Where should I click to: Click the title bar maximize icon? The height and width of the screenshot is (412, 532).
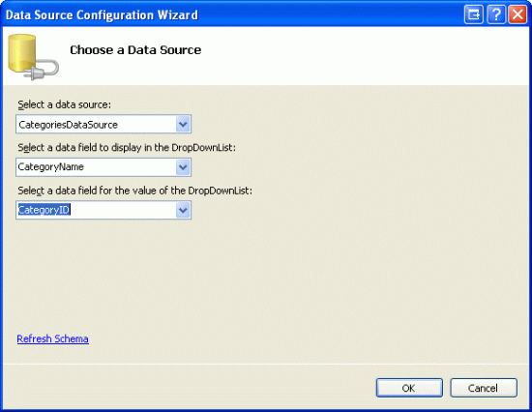pyautogui.click(x=473, y=15)
